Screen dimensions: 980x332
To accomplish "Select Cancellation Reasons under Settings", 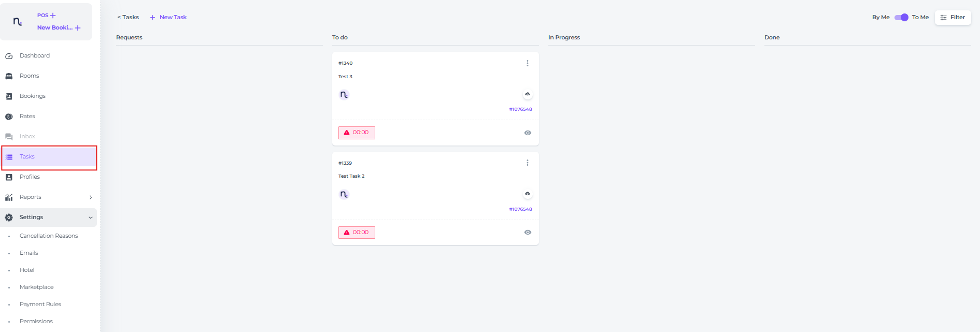I will click(x=49, y=236).
